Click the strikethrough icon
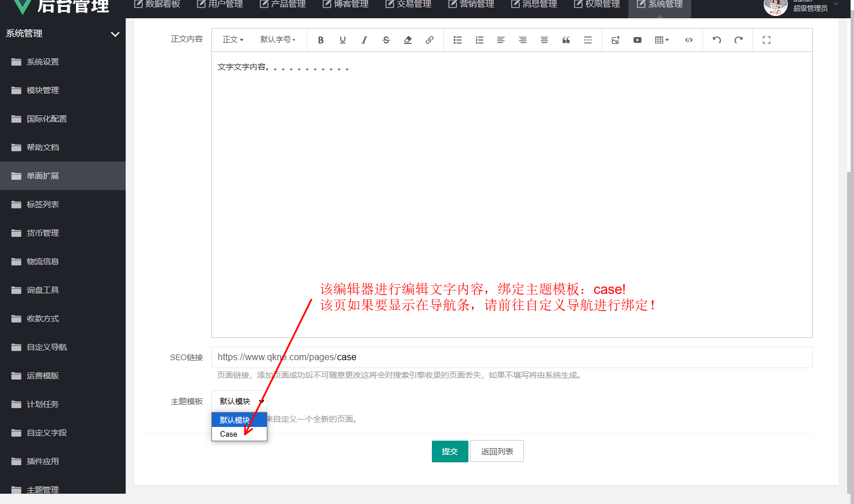854x504 pixels. coord(386,40)
